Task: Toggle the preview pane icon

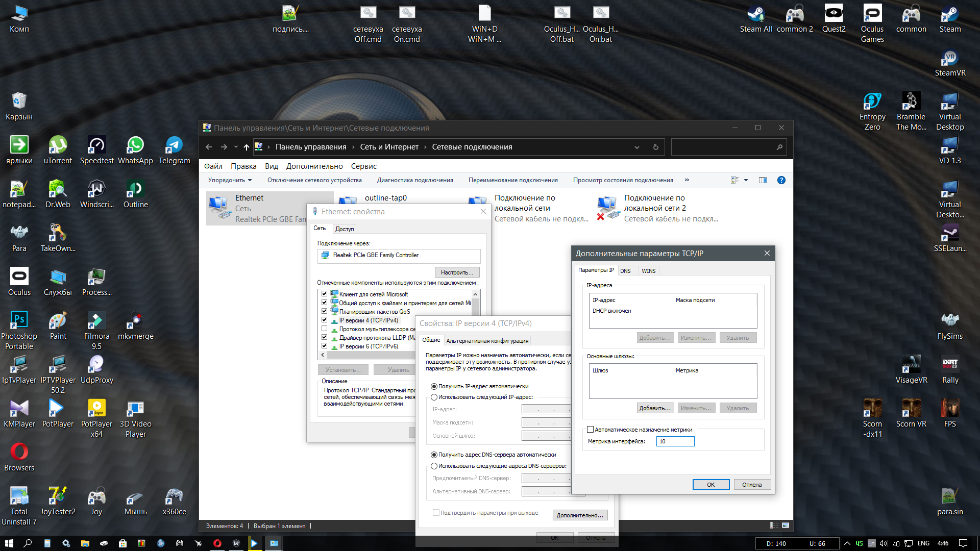Action: click(x=763, y=180)
